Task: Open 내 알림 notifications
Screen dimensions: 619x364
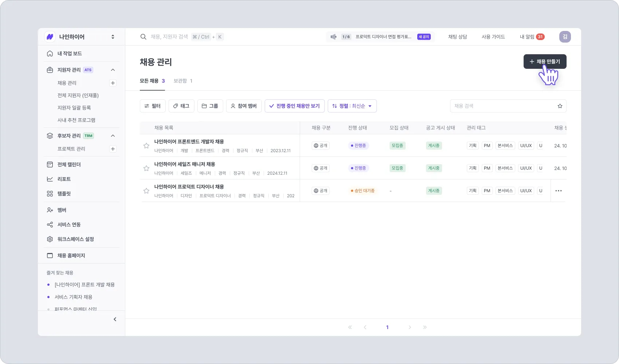Action: click(532, 37)
